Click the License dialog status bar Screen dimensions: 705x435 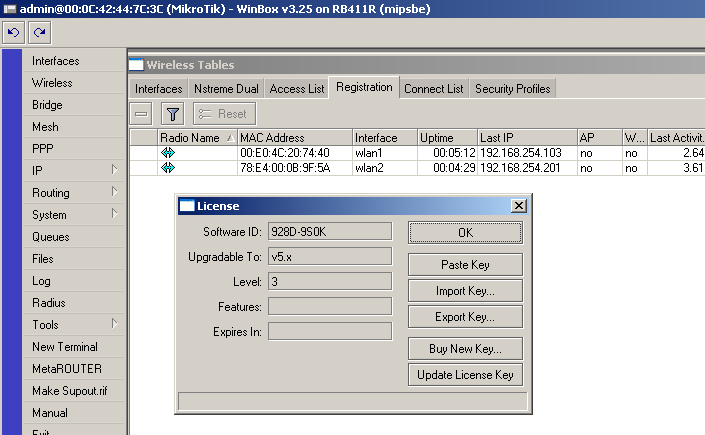(x=352, y=401)
